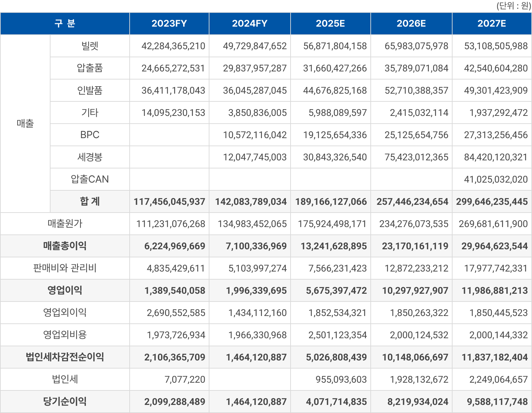Screen dimensions: 532x413
Task: Click the 구 분 column header
Action: pos(65,24)
